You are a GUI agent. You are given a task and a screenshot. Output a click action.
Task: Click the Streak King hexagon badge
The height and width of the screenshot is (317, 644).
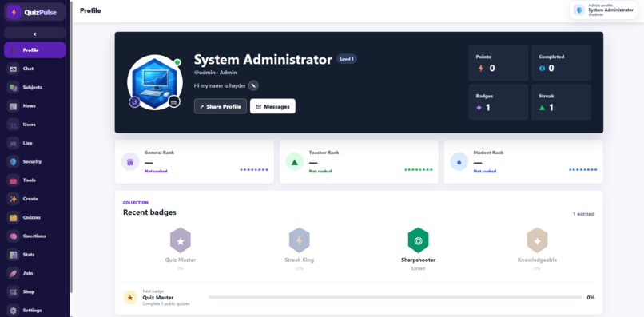299,240
